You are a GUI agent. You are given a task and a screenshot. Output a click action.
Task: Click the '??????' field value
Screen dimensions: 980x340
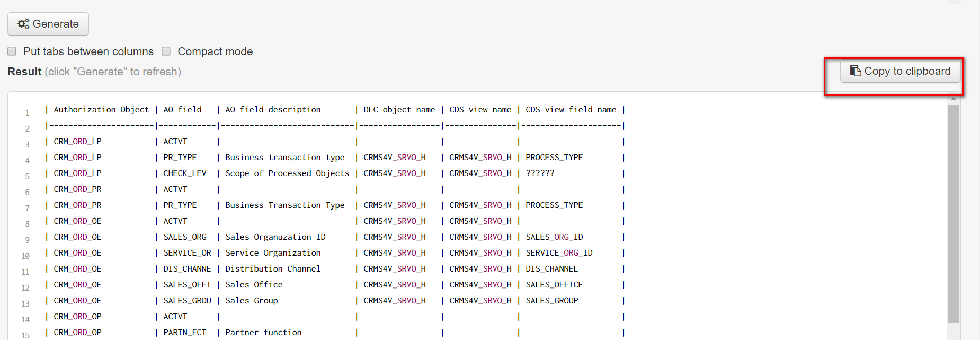pyautogui.click(x=540, y=173)
